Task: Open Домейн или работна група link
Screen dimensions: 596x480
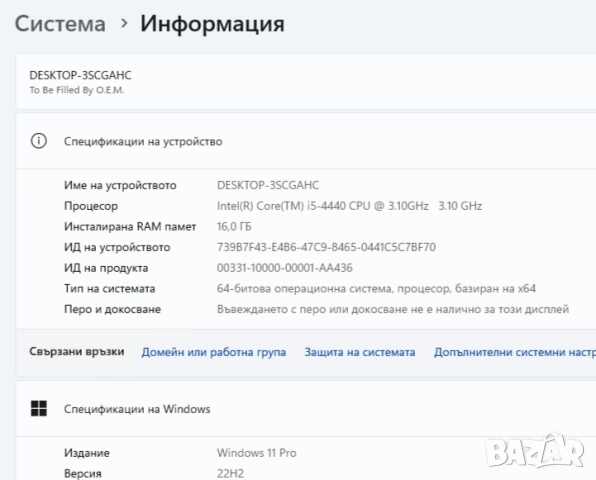Action: (214, 352)
